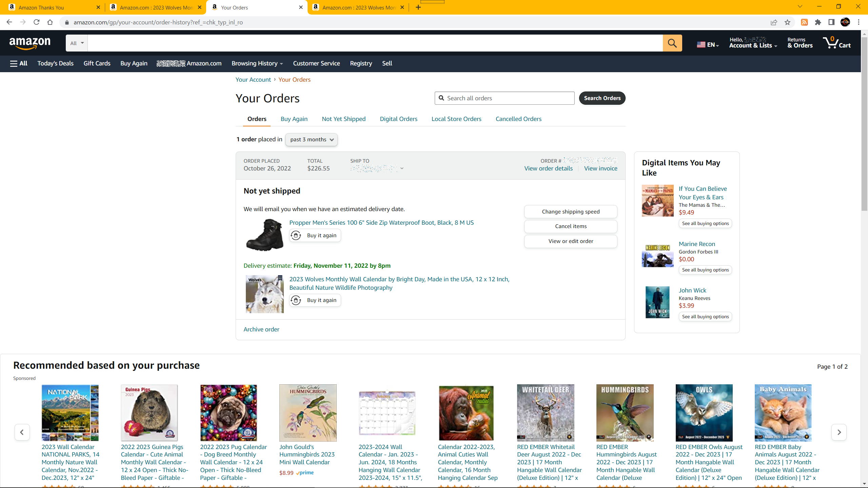Click the Cancel items button
The height and width of the screenshot is (488, 868).
coord(571,226)
